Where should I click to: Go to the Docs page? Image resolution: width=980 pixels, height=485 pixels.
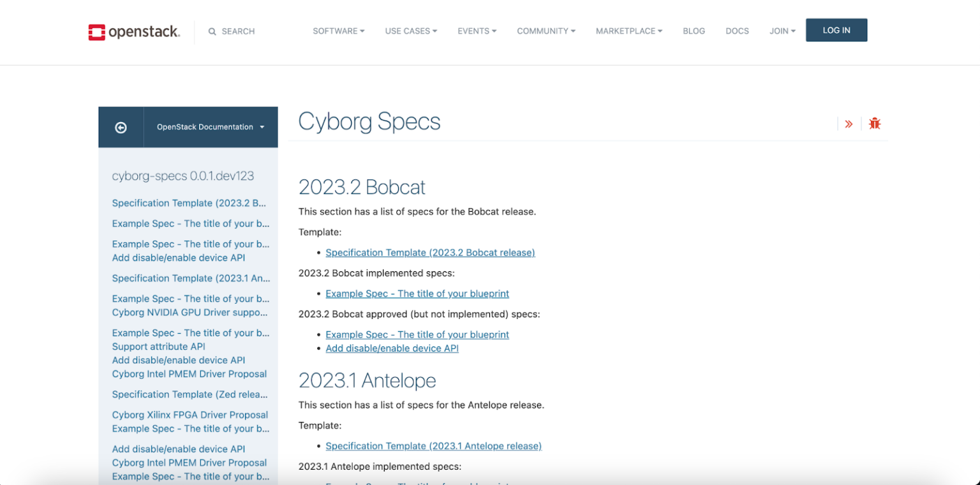(737, 31)
